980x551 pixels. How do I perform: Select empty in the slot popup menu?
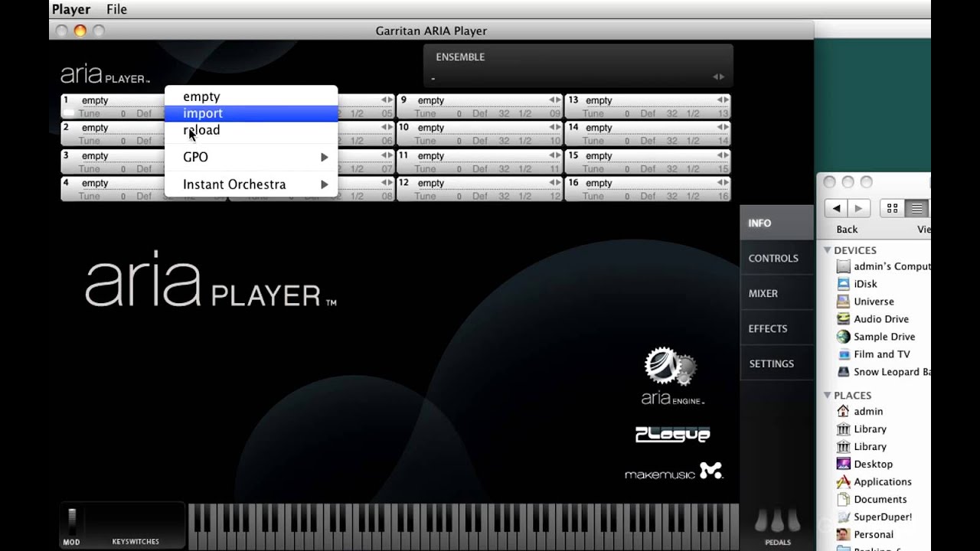[x=251, y=96]
